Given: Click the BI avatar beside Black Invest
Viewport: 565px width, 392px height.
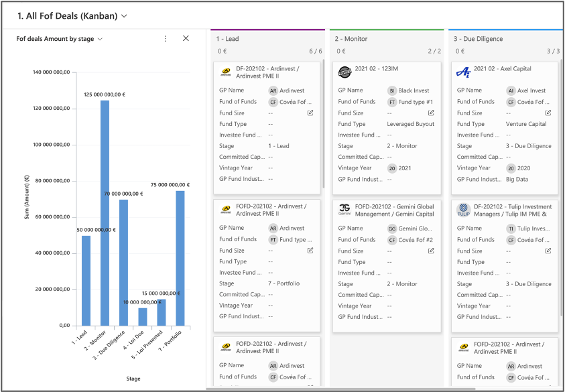Looking at the screenshot, I should pos(392,90).
